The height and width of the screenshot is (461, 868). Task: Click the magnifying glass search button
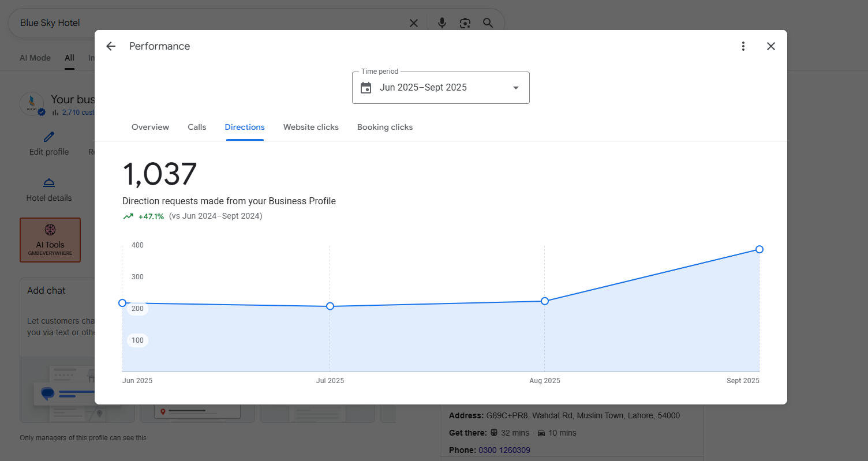click(x=488, y=23)
